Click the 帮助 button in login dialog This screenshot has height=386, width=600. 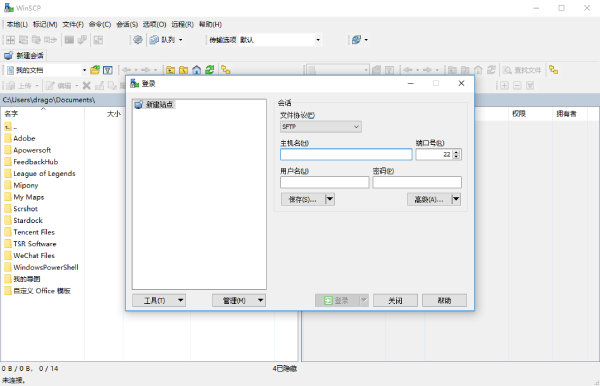pyautogui.click(x=444, y=300)
